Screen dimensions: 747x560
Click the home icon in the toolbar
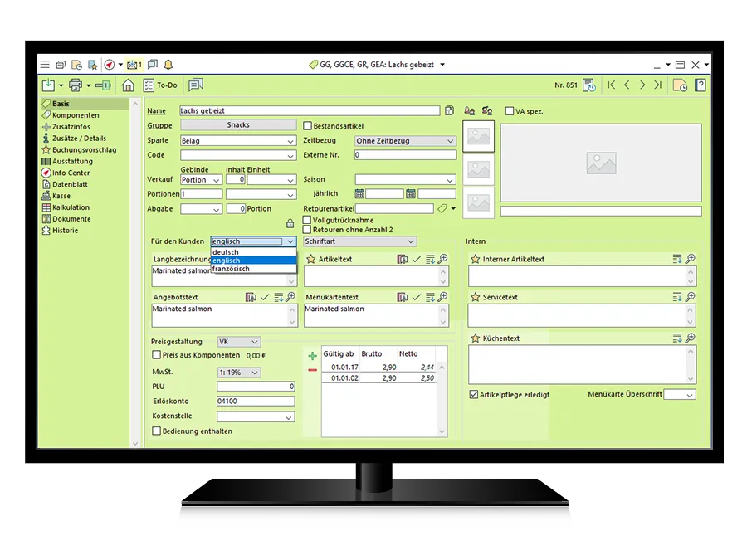click(x=128, y=85)
